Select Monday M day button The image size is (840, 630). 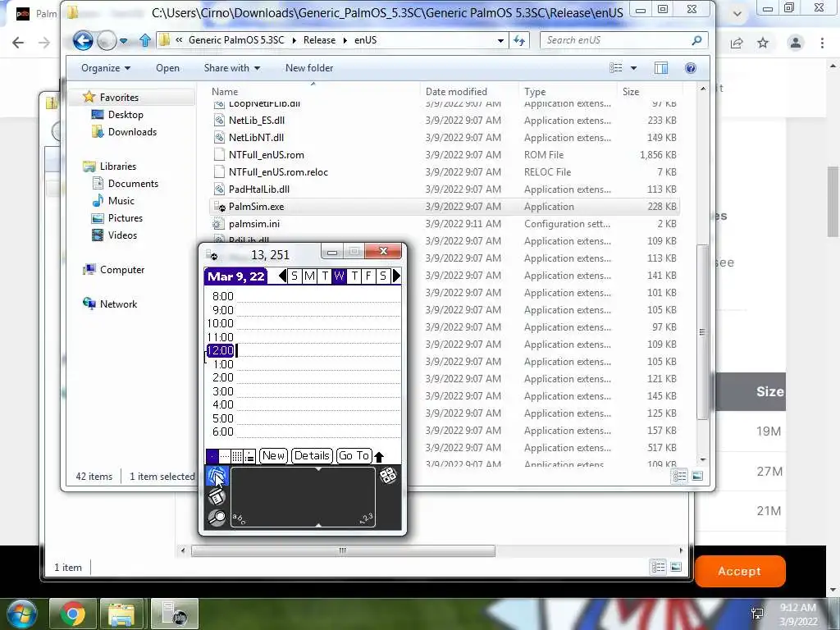click(x=309, y=276)
